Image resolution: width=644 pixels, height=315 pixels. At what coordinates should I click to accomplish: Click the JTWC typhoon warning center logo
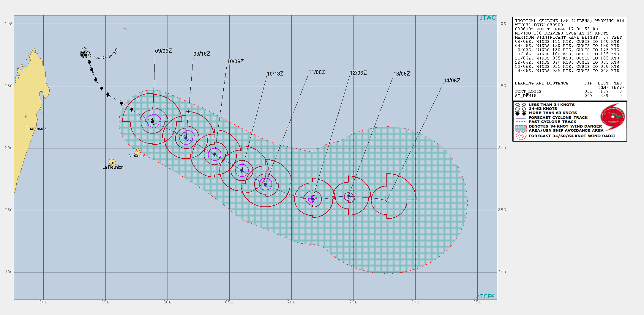click(613, 117)
